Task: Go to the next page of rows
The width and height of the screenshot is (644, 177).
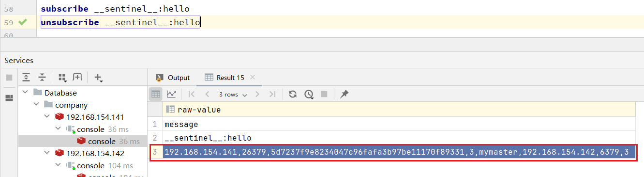Action: (257, 94)
